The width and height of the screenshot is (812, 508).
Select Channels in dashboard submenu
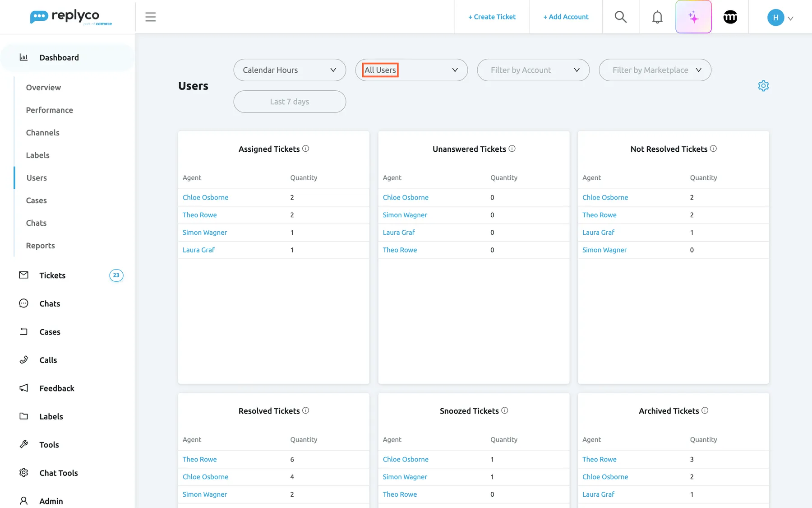coord(43,133)
